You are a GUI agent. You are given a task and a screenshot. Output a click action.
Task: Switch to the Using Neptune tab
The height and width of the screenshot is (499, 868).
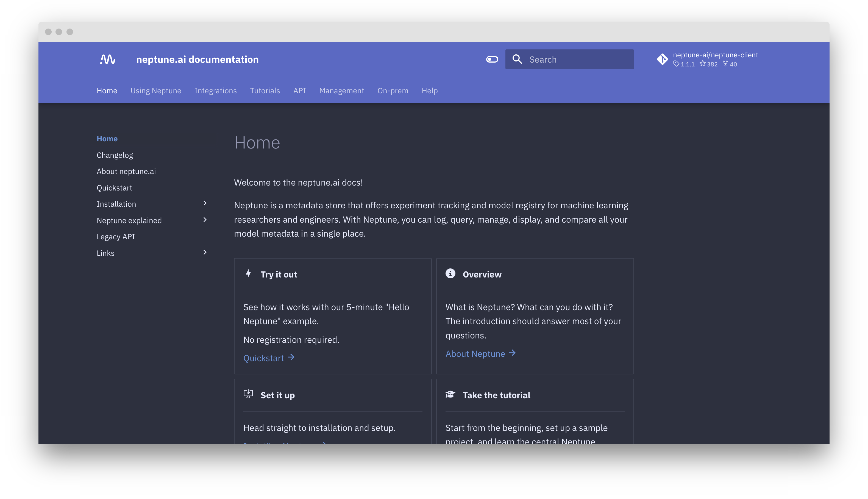click(156, 91)
